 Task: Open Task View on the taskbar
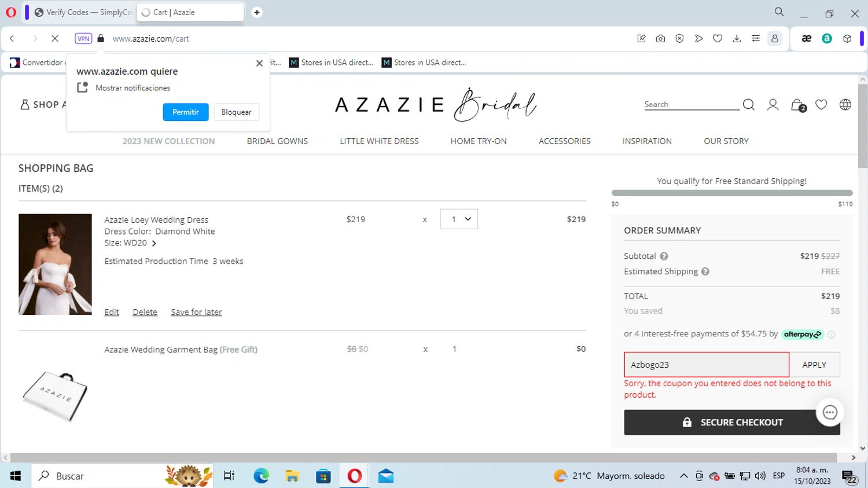coord(229,476)
